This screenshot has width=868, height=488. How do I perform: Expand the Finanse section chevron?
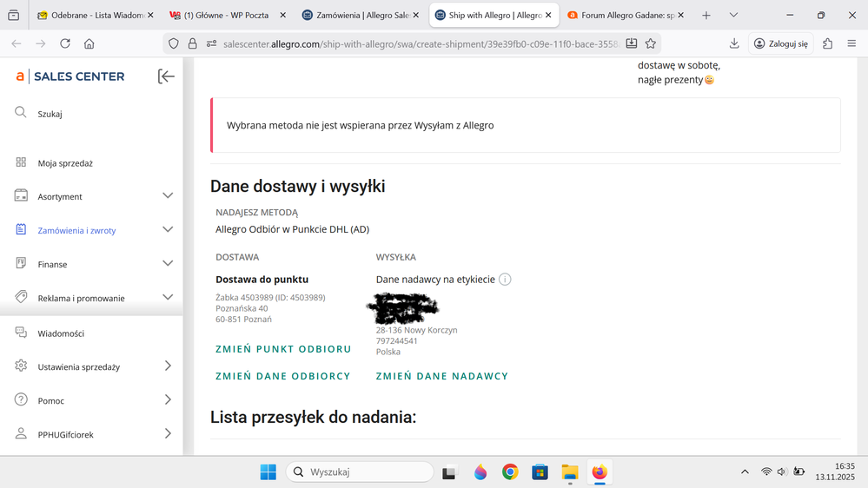[168, 264]
